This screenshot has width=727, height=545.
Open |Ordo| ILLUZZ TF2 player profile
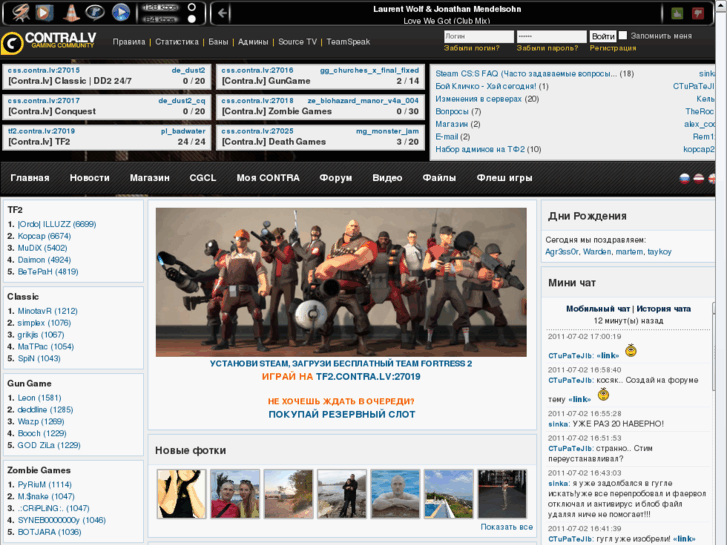click(57, 224)
